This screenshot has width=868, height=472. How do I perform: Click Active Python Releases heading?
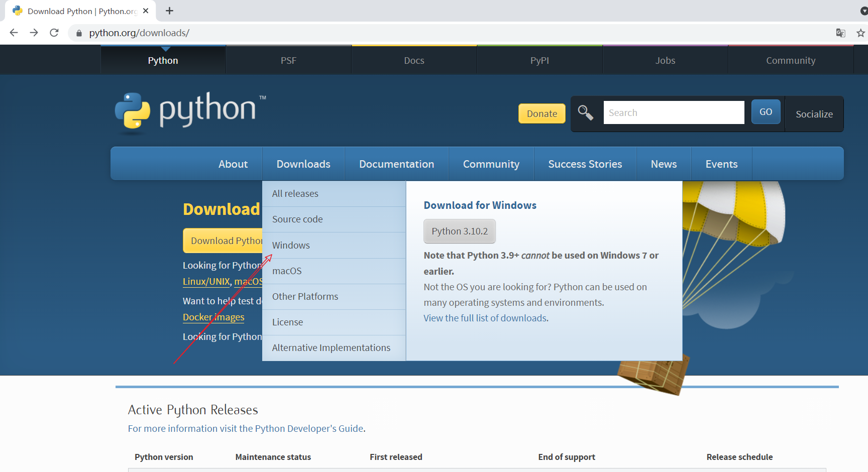[x=193, y=410]
